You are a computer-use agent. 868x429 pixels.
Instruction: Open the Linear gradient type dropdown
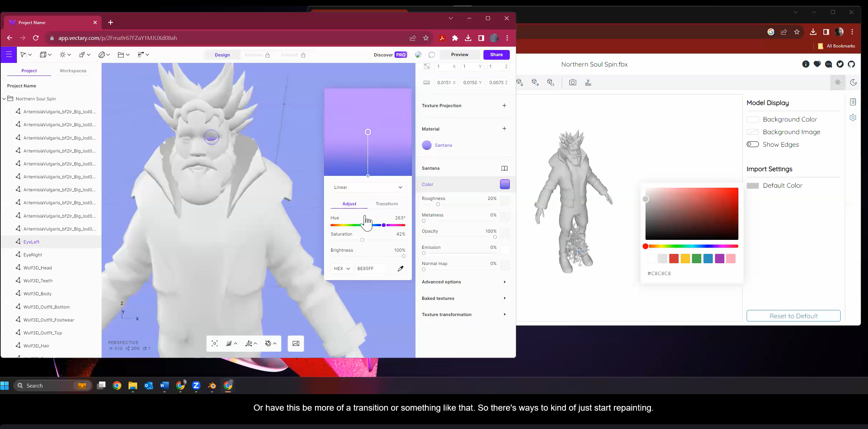368,187
